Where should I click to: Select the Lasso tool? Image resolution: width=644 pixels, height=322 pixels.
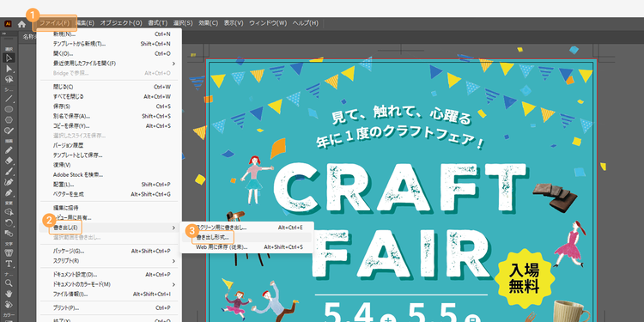click(x=9, y=79)
